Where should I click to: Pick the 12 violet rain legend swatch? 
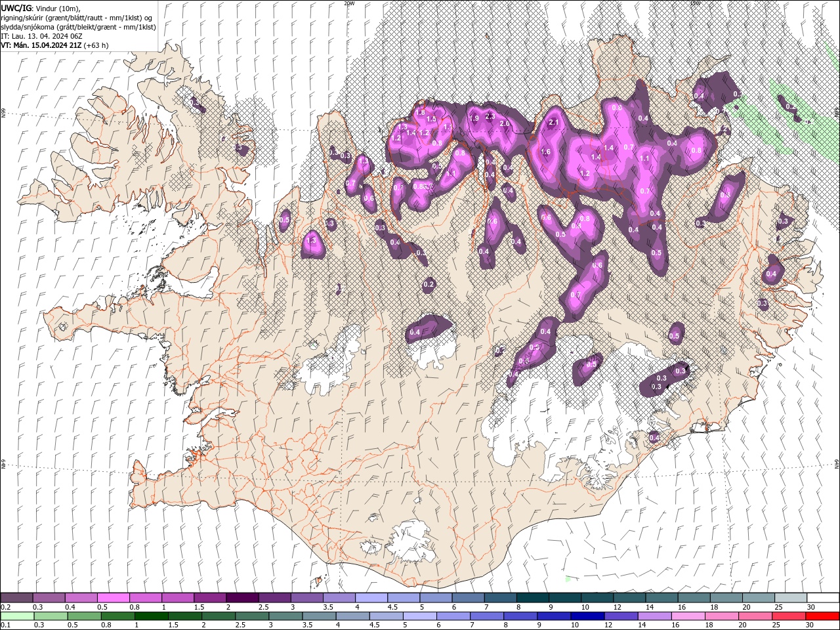[622, 616]
